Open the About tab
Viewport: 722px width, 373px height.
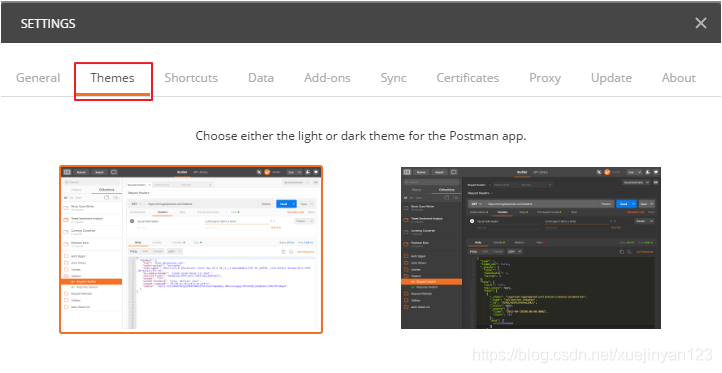(679, 78)
